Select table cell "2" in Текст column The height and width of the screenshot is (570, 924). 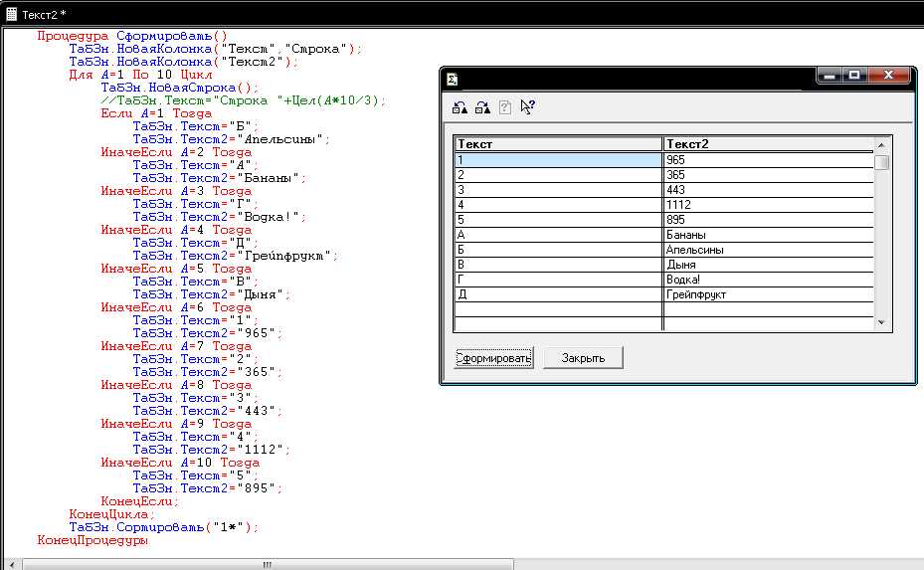click(559, 175)
